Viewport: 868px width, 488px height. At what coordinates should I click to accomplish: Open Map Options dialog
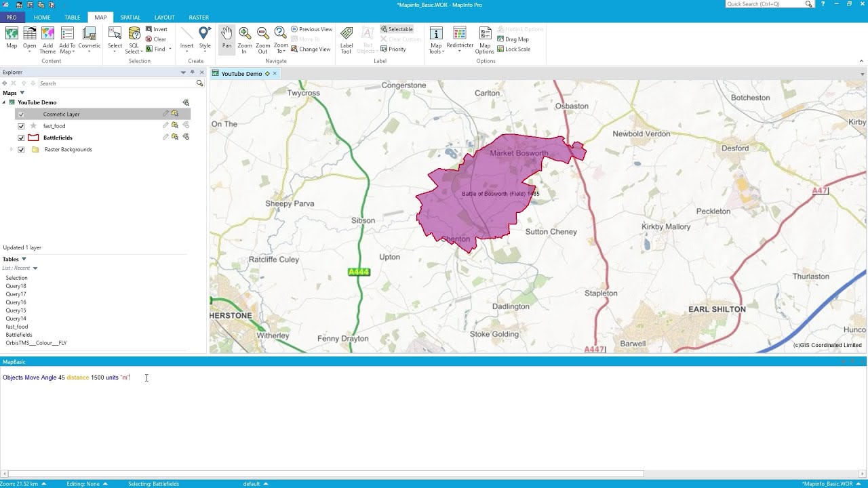point(485,40)
